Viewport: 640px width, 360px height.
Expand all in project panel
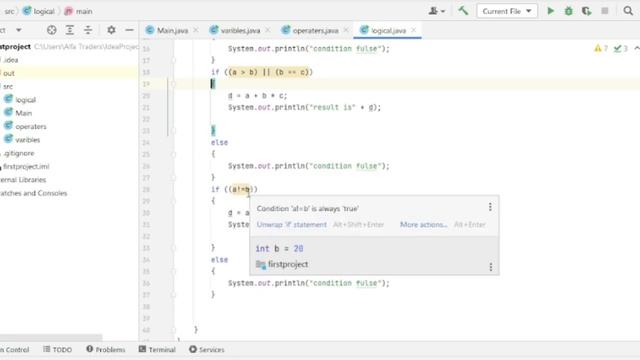[x=70, y=30]
